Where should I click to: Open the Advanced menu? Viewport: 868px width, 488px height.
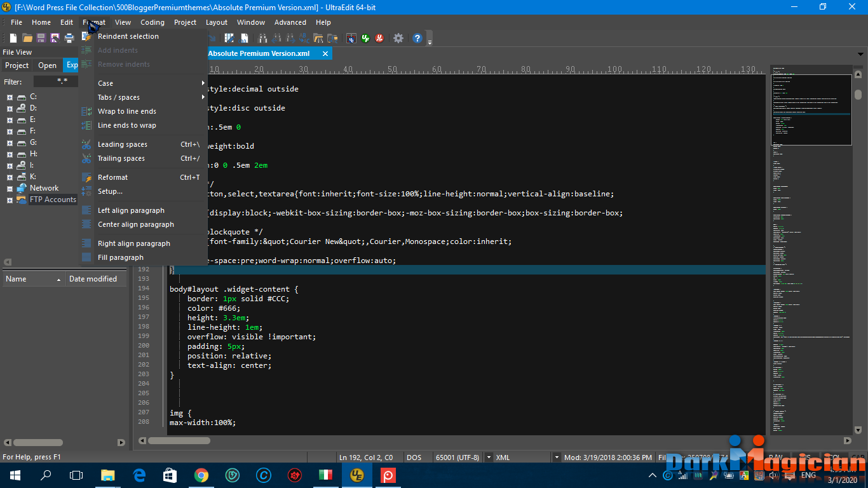pos(290,22)
